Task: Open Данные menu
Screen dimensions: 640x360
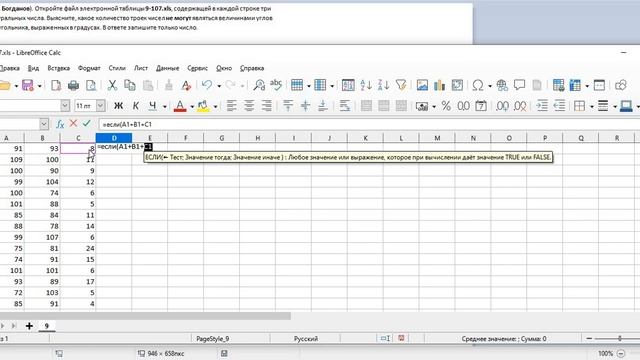Action: coord(167,68)
